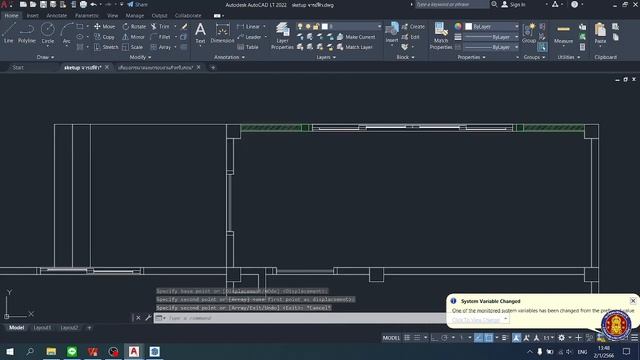Toggle grid display in status bar
Image resolution: width=640 pixels, height=360 pixels.
407,338
